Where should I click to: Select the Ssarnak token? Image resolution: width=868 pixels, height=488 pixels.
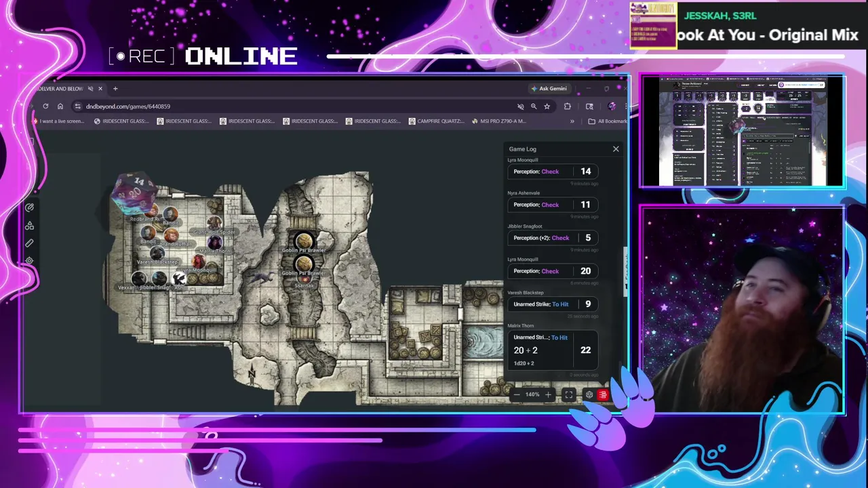304,280
